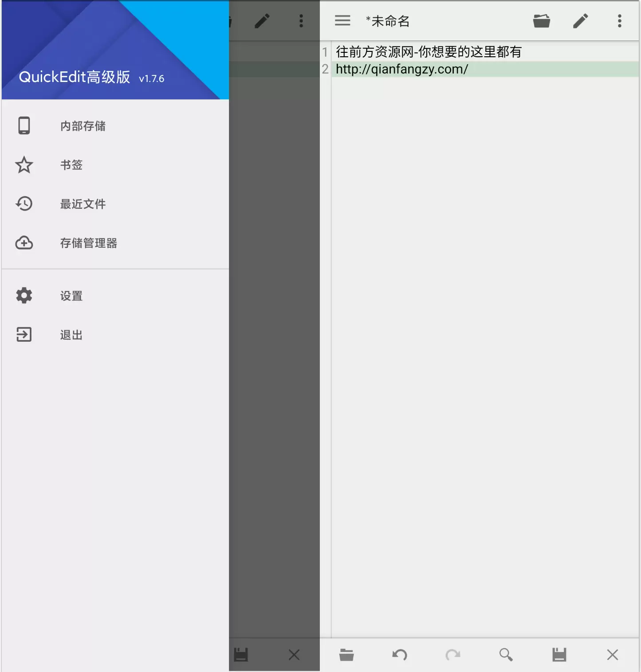Click line number 2 in the gutter

(x=325, y=69)
